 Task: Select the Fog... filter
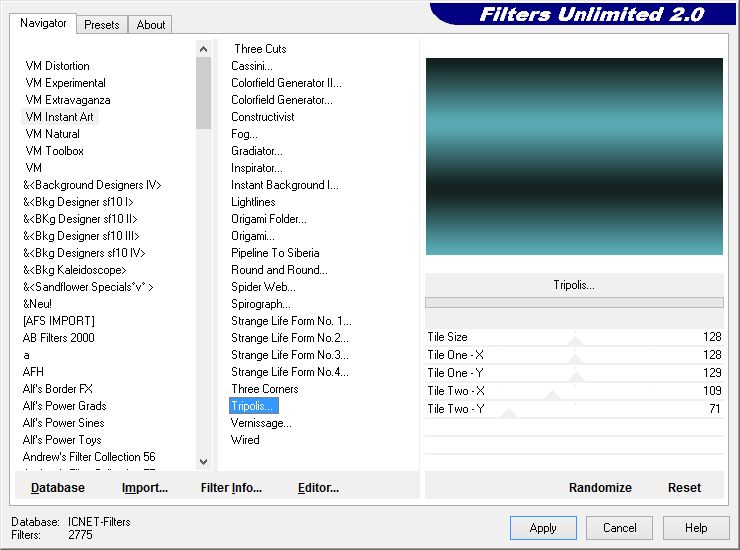(244, 134)
